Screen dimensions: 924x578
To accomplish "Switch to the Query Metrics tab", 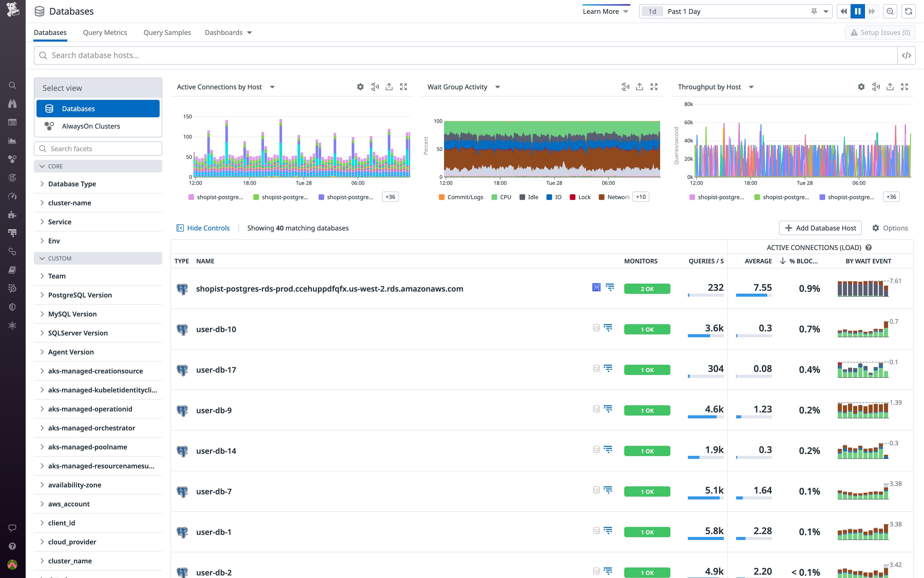I will click(x=105, y=33).
